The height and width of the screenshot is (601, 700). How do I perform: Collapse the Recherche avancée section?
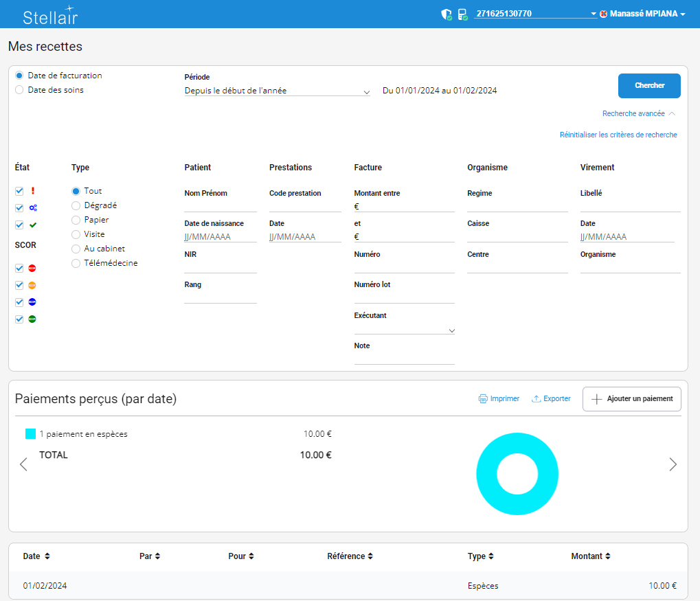(x=639, y=113)
